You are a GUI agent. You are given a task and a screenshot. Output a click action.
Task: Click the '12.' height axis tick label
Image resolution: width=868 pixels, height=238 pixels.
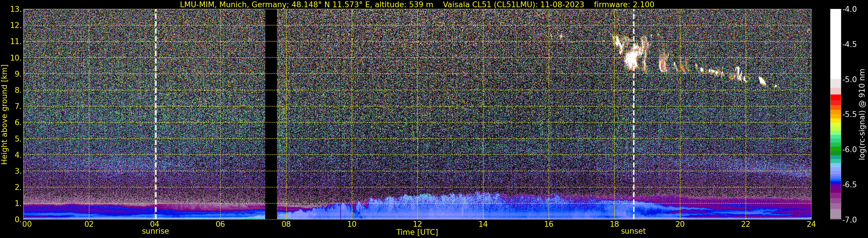(x=16, y=25)
